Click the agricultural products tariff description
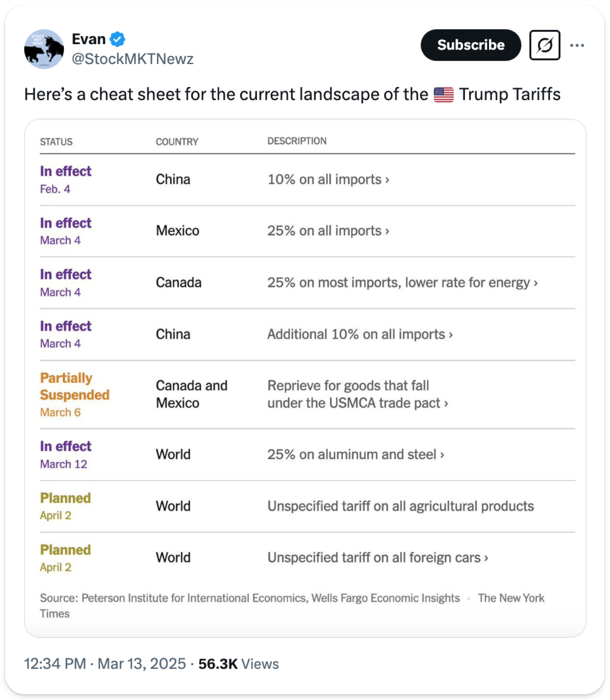 pos(400,506)
